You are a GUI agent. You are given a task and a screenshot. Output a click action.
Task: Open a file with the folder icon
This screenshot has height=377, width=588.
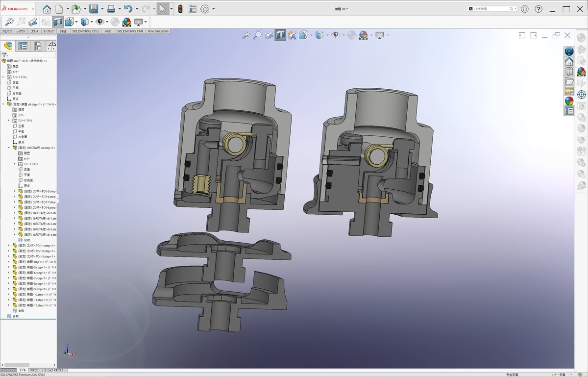click(x=76, y=9)
